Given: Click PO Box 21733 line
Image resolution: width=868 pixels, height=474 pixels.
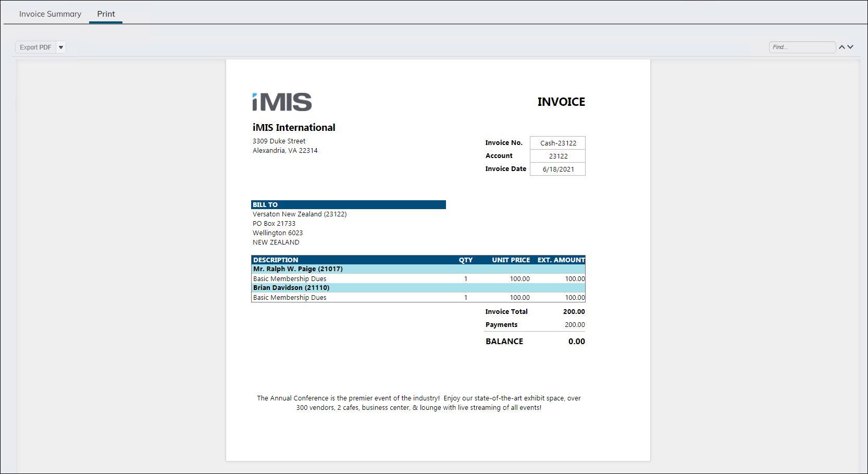Looking at the screenshot, I should [x=274, y=224].
